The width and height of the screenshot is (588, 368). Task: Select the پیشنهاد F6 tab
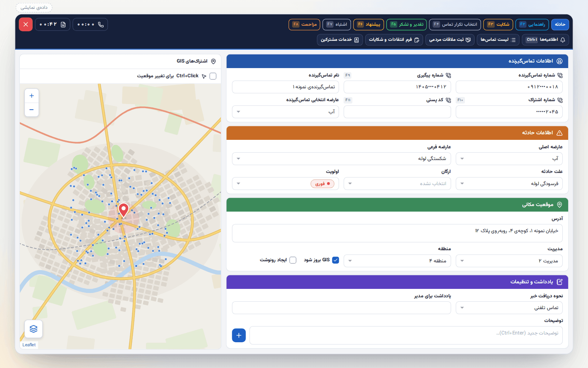[369, 24]
